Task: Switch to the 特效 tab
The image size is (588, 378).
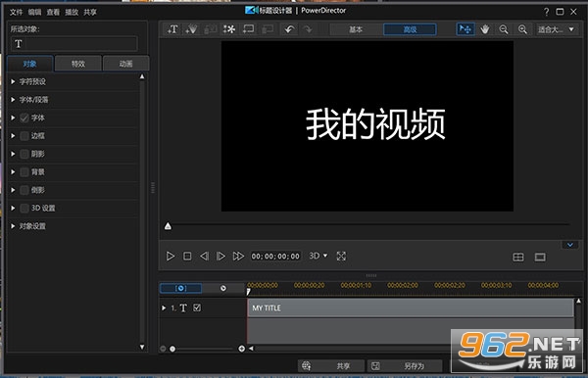Action: (78, 64)
